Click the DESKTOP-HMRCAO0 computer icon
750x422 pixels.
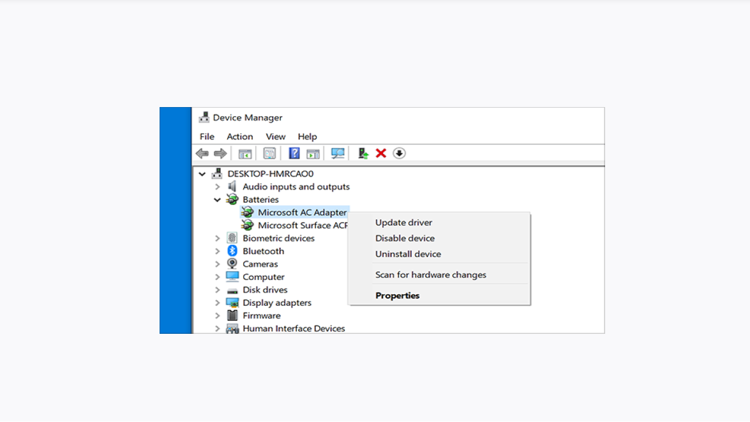[217, 173]
